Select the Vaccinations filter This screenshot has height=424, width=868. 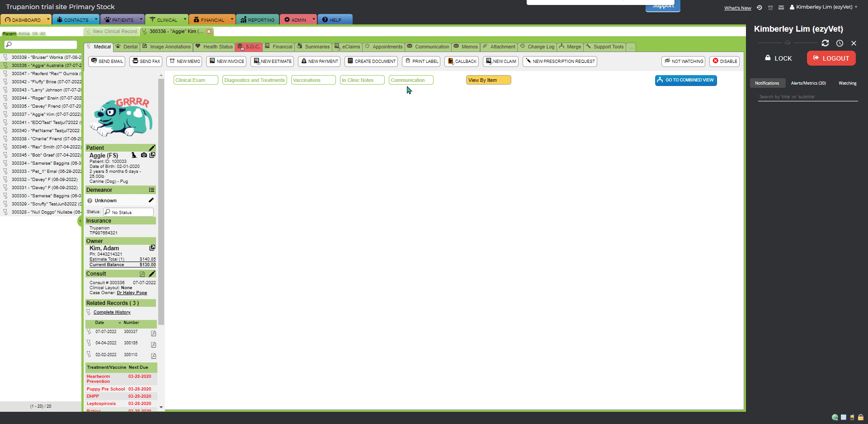coord(313,80)
